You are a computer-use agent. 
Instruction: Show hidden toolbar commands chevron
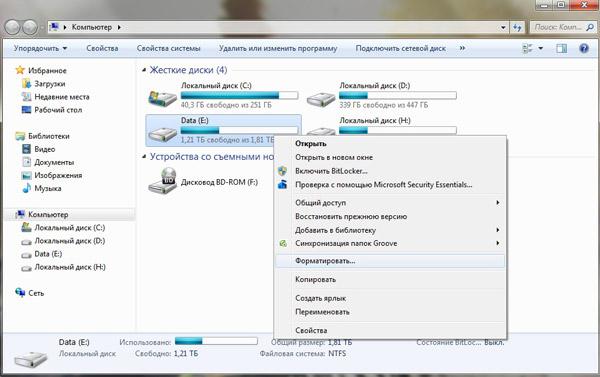462,48
